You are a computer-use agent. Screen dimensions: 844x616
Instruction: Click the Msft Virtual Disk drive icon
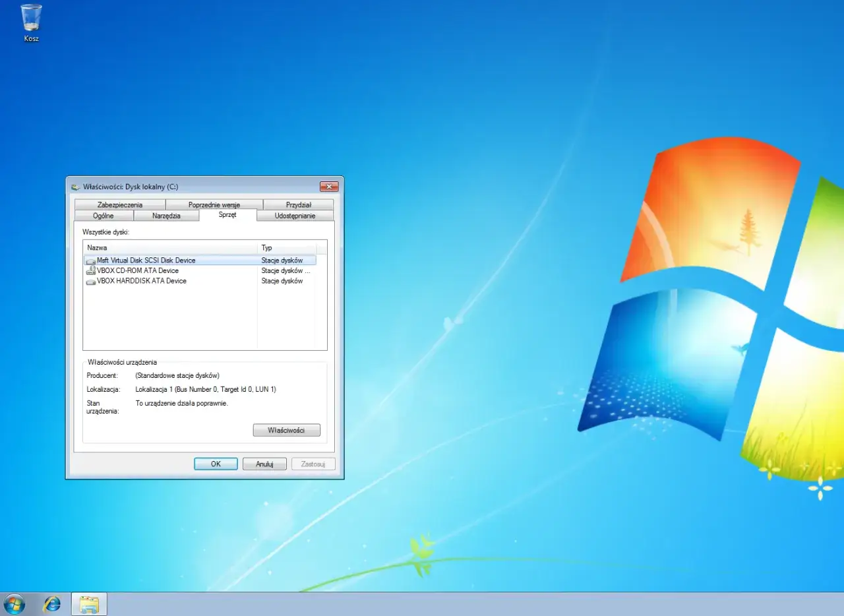pos(90,261)
